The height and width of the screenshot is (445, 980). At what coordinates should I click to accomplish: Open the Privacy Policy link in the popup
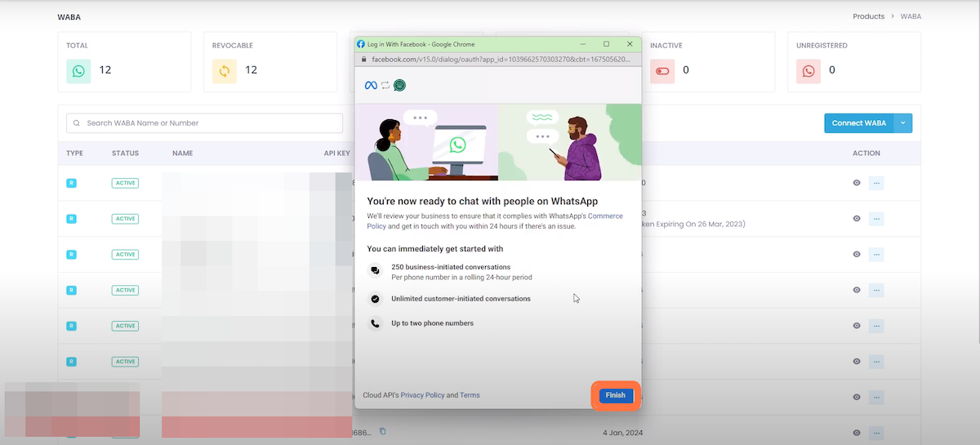click(422, 395)
